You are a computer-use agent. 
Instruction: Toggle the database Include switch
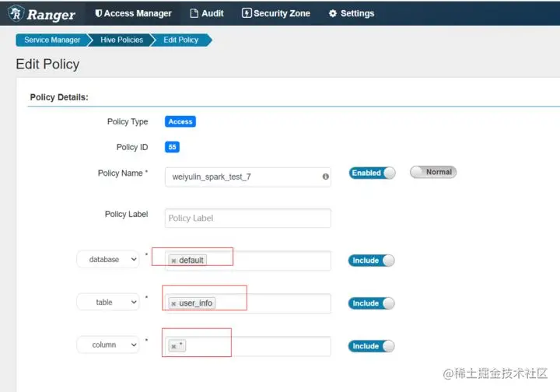[x=372, y=261]
